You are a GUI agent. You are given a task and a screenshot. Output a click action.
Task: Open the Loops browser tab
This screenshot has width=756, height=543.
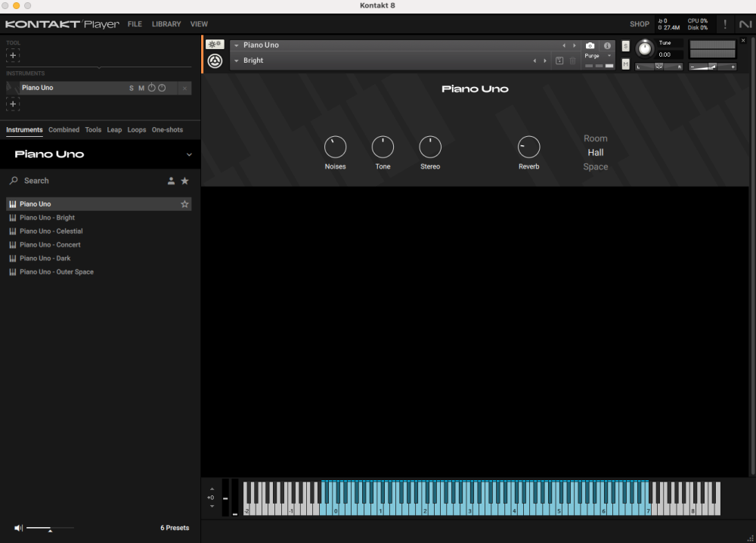pyautogui.click(x=136, y=130)
